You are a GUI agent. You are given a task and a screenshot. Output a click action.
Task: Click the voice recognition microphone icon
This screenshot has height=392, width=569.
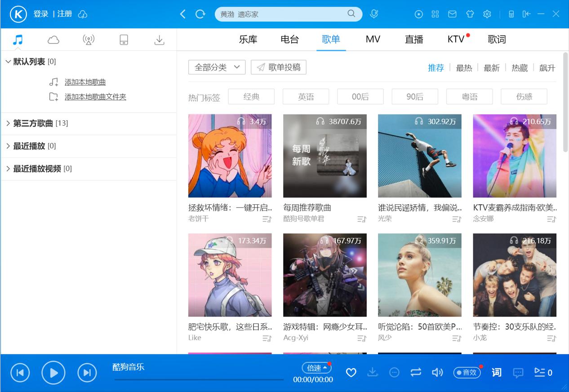coord(374,14)
